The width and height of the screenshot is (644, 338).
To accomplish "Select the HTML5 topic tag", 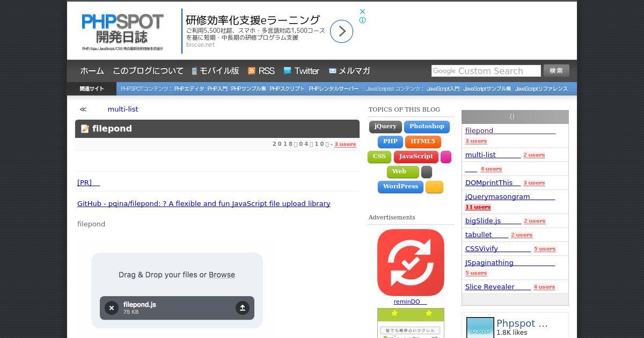I will tap(423, 142).
